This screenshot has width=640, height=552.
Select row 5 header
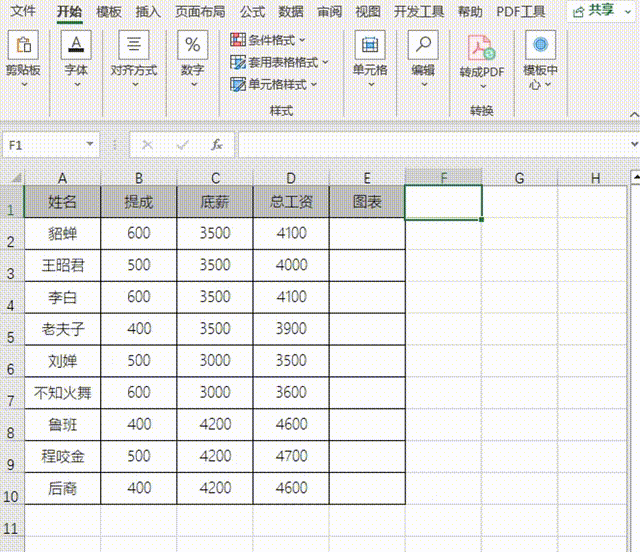[11, 330]
